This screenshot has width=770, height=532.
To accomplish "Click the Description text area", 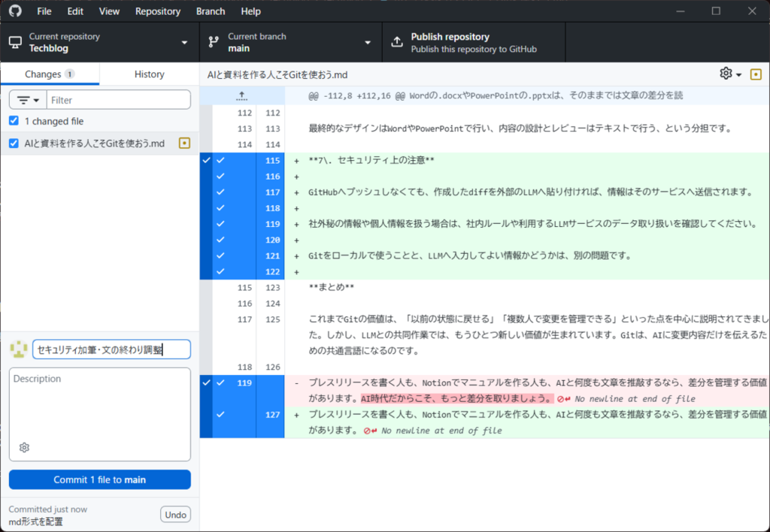I will (x=100, y=414).
